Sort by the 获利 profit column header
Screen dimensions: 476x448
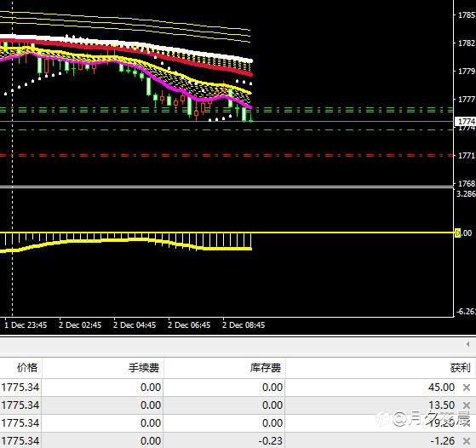460,368
